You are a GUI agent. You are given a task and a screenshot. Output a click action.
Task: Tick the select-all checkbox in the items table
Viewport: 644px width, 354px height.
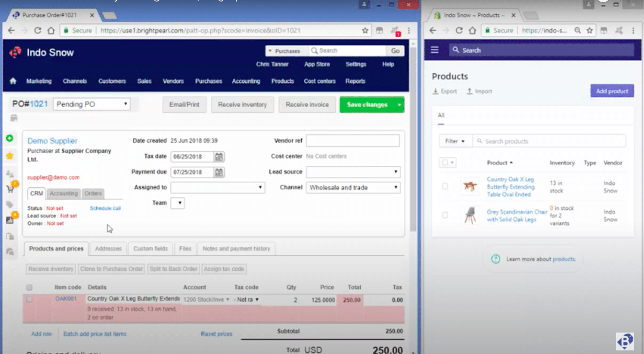[x=29, y=287]
